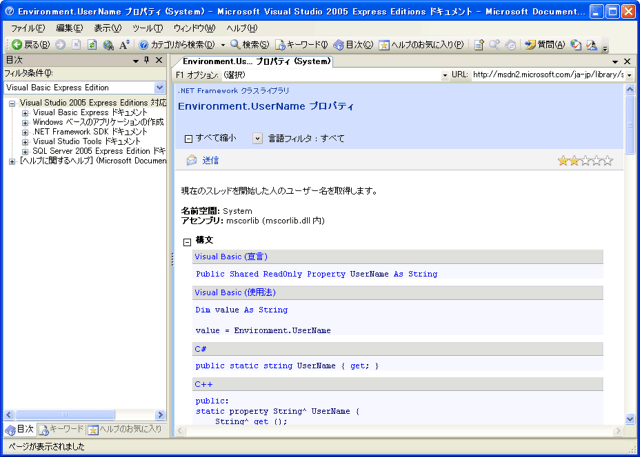Screen dimensions: 640x457
Task: Rate topic with the third star
Action: click(x=585, y=161)
